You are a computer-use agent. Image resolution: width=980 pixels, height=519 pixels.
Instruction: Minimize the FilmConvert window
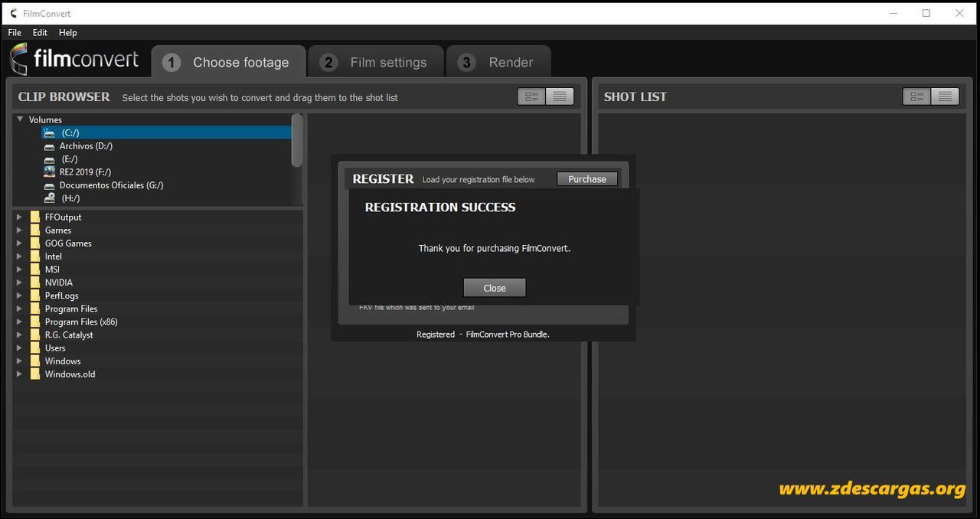click(893, 13)
